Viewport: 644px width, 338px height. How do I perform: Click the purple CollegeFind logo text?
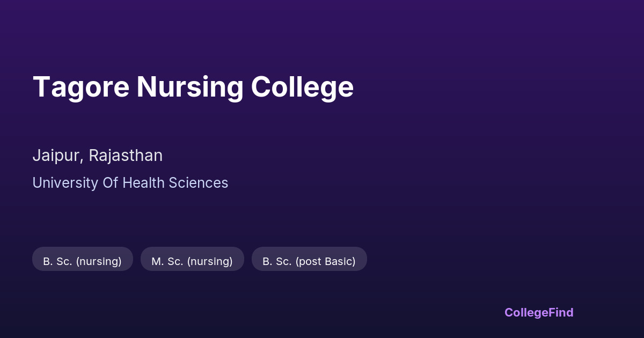[x=538, y=312]
